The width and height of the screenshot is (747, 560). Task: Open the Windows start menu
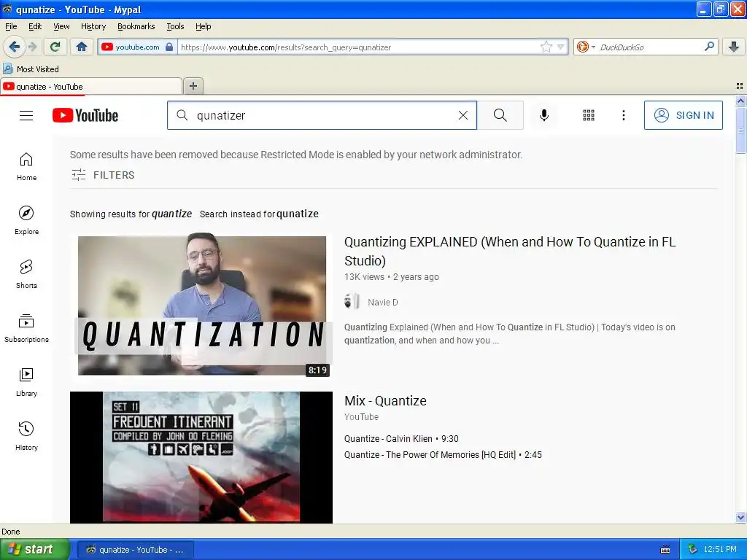tap(34, 550)
